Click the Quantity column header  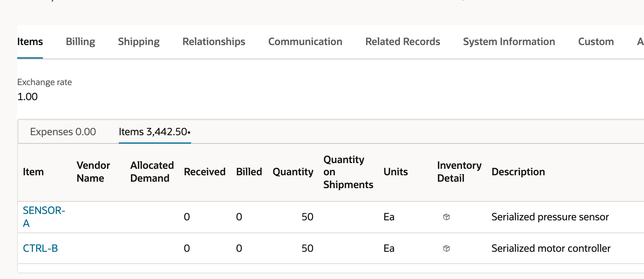tap(293, 172)
